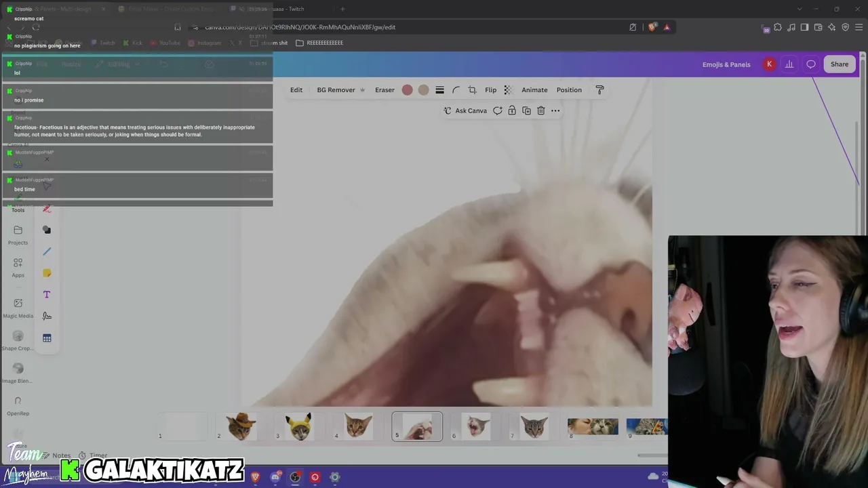
Task: Click the Share button
Action: pyautogui.click(x=840, y=64)
